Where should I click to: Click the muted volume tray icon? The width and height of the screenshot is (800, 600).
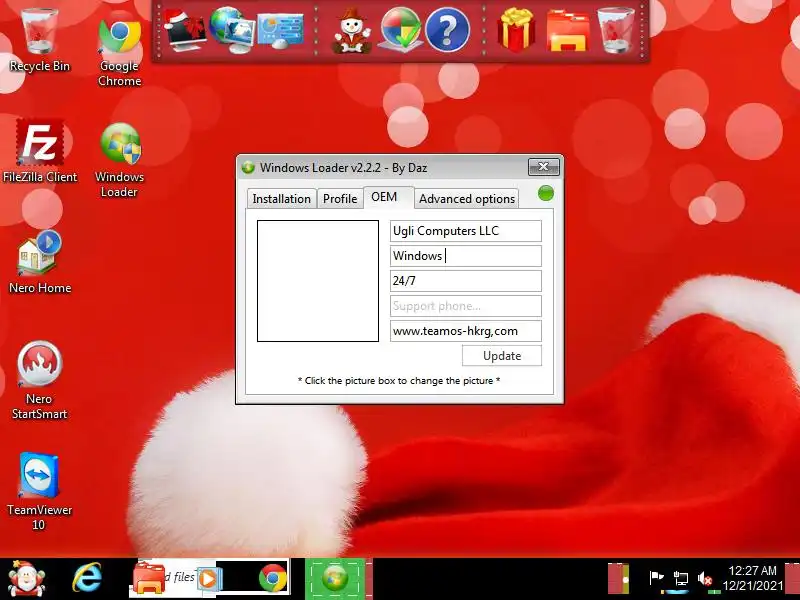pyautogui.click(x=705, y=579)
